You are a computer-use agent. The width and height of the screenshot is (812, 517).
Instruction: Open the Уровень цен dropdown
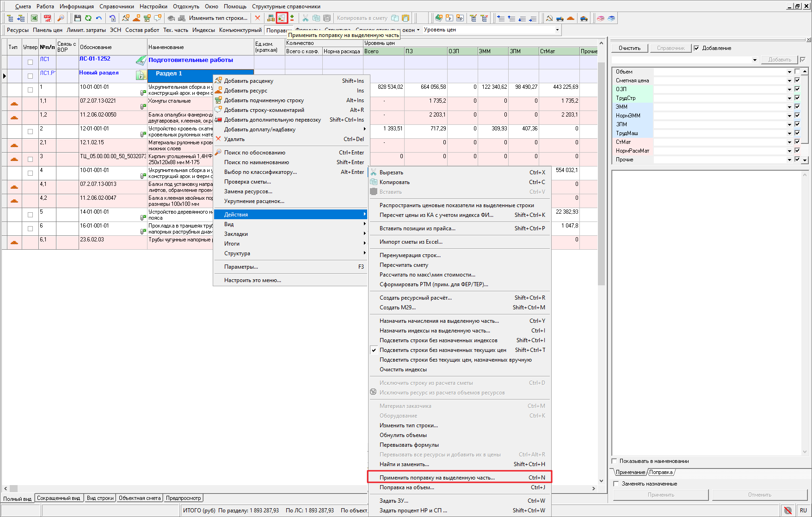click(x=557, y=30)
